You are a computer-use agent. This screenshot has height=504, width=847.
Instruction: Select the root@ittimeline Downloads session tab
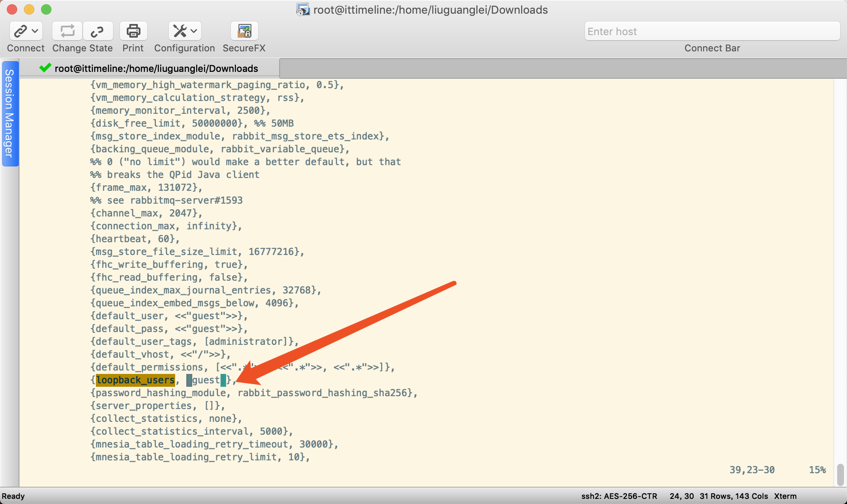(155, 68)
